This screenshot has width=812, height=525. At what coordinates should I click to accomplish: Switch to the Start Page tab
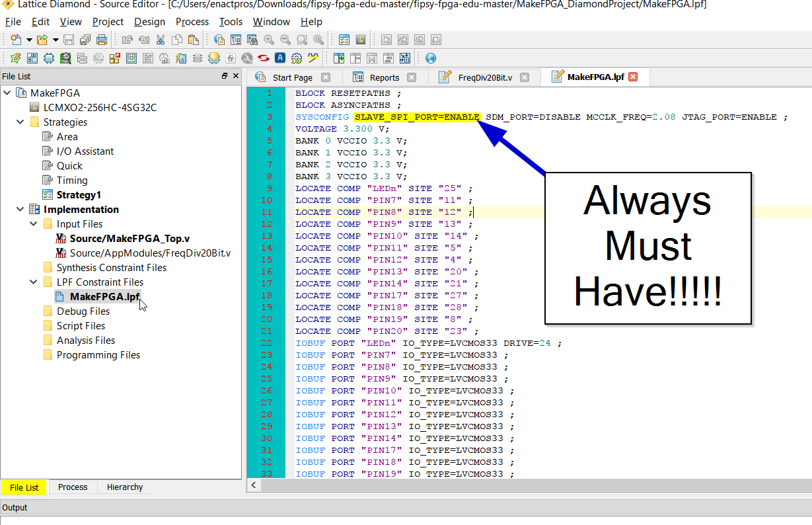tap(292, 77)
